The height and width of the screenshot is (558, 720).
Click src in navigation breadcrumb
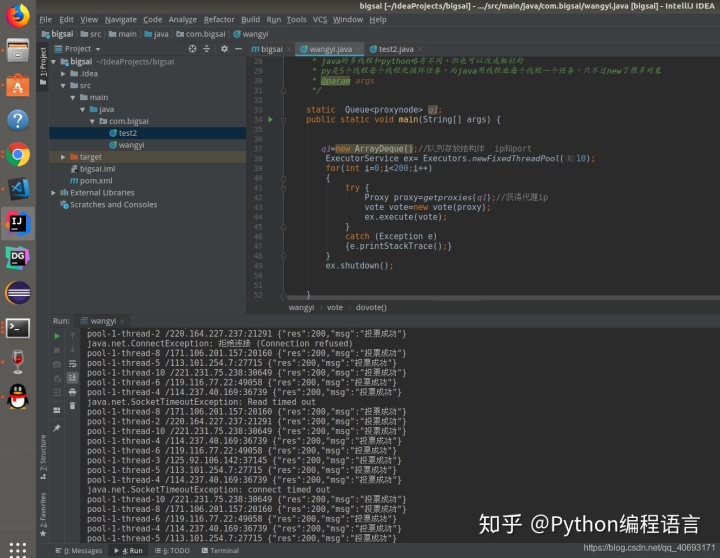91,34
